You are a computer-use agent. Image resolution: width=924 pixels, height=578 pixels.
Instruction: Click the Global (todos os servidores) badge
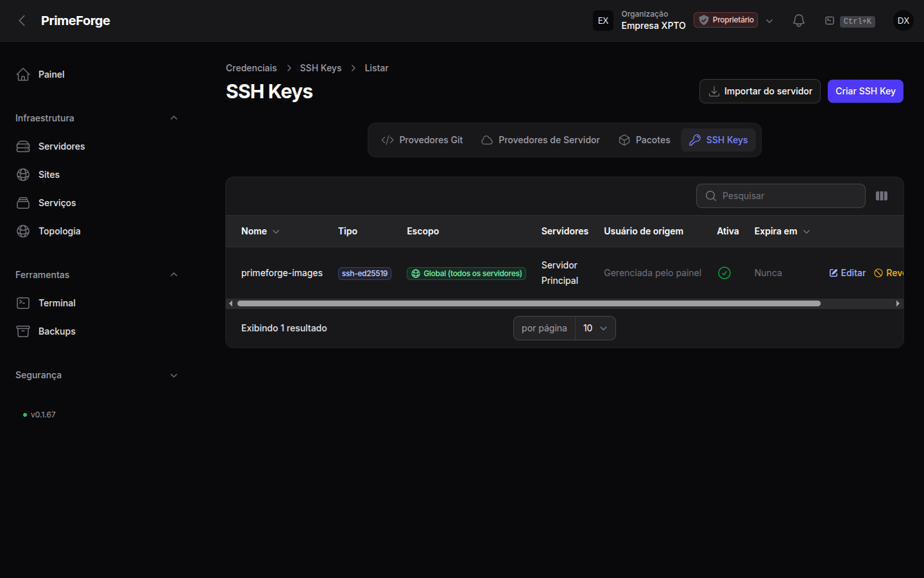click(x=466, y=274)
